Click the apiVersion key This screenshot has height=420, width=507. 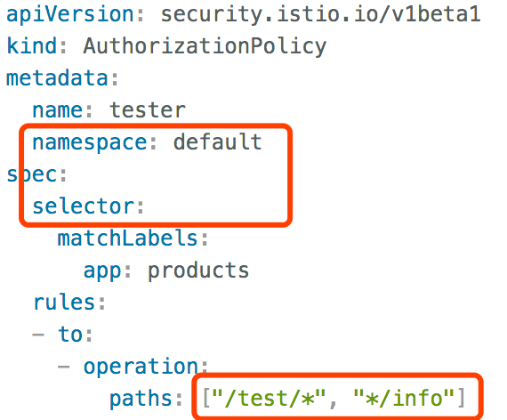coord(70,15)
